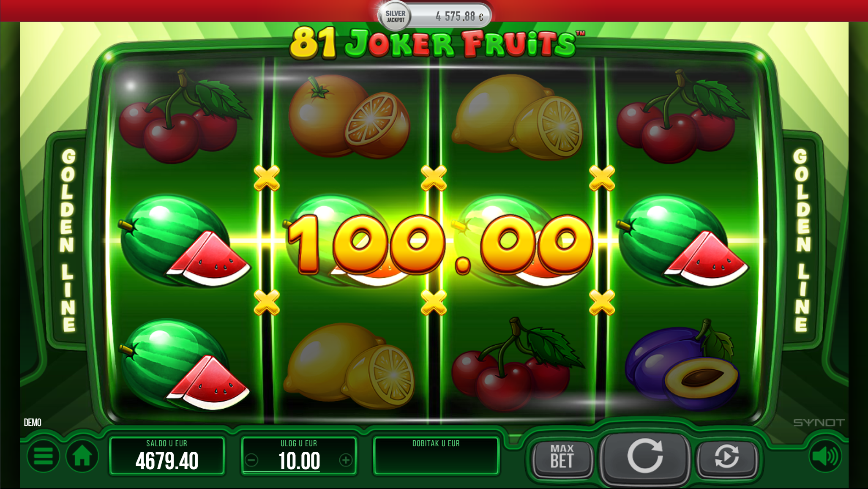The width and height of the screenshot is (868, 489).
Task: Go to the home lobby icon
Action: pos(82,456)
